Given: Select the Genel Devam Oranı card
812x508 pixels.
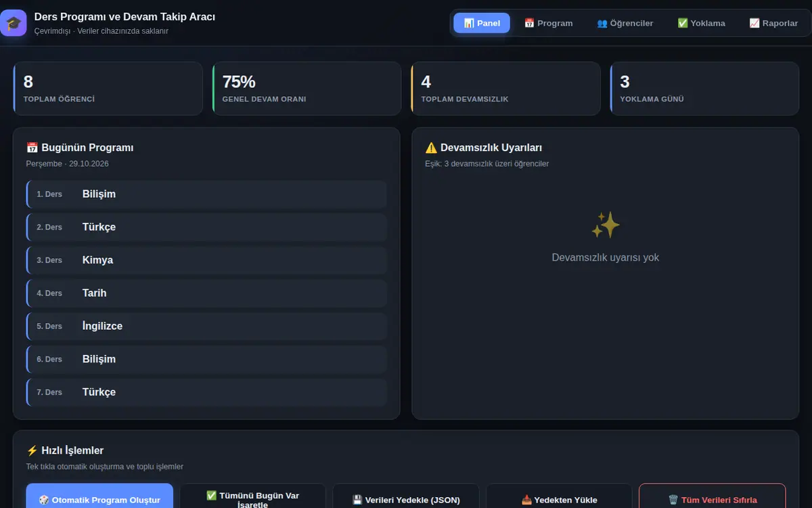Looking at the screenshot, I should coord(307,89).
